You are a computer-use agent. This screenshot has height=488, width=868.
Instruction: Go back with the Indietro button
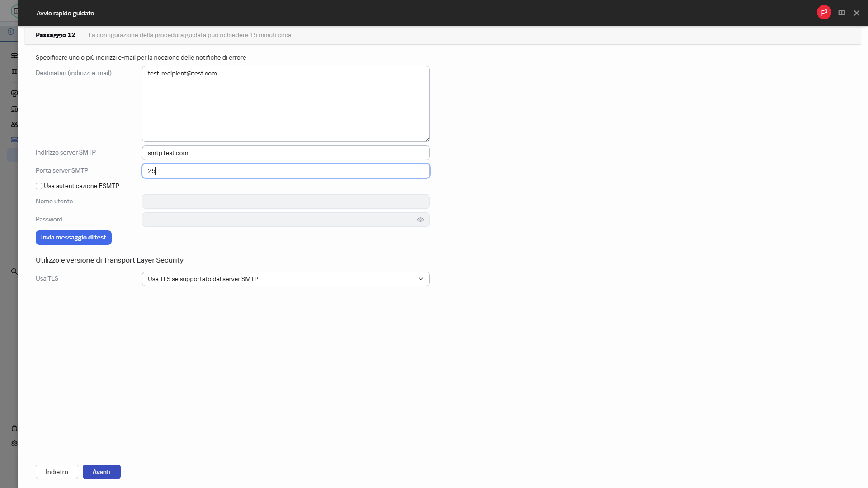57,472
